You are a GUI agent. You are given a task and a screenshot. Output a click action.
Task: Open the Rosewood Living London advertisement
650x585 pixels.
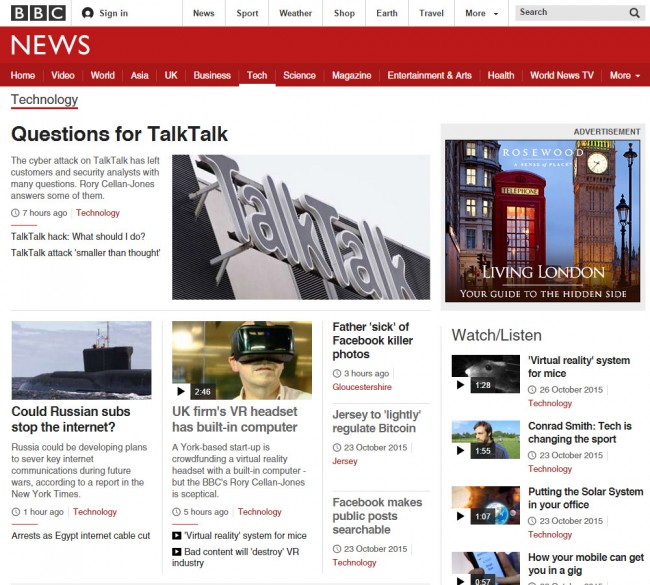pyautogui.click(x=543, y=221)
